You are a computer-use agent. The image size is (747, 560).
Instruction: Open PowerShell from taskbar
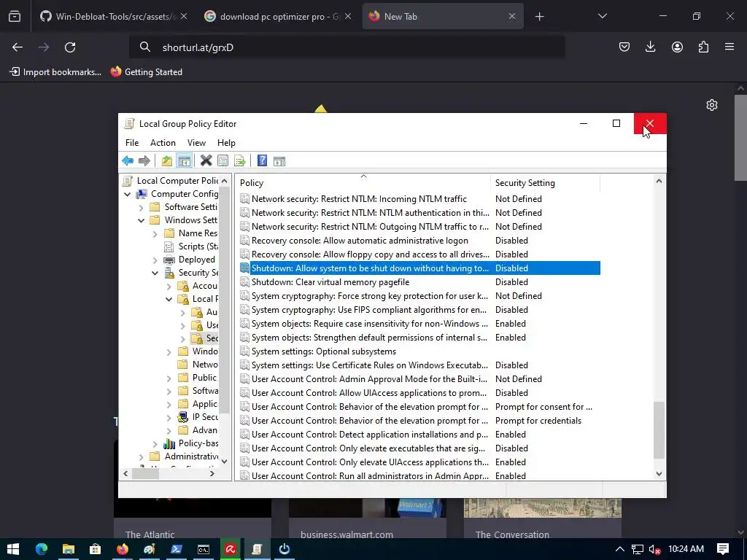pos(177,549)
